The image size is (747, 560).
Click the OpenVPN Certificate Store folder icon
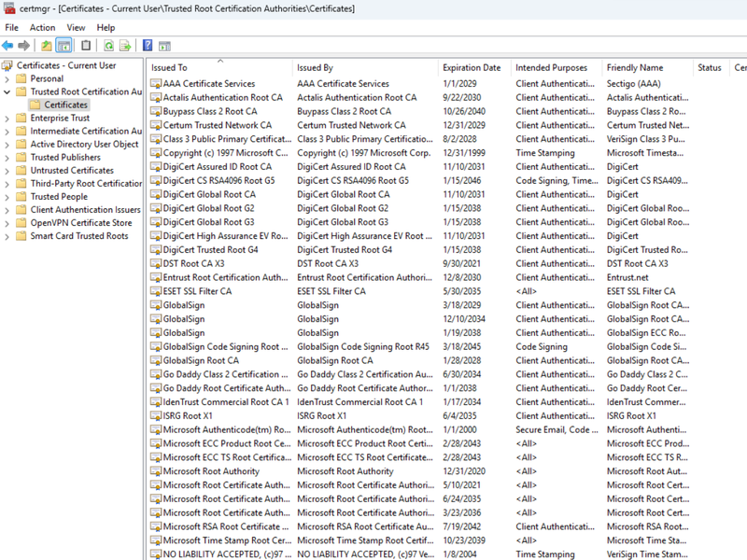tap(21, 223)
